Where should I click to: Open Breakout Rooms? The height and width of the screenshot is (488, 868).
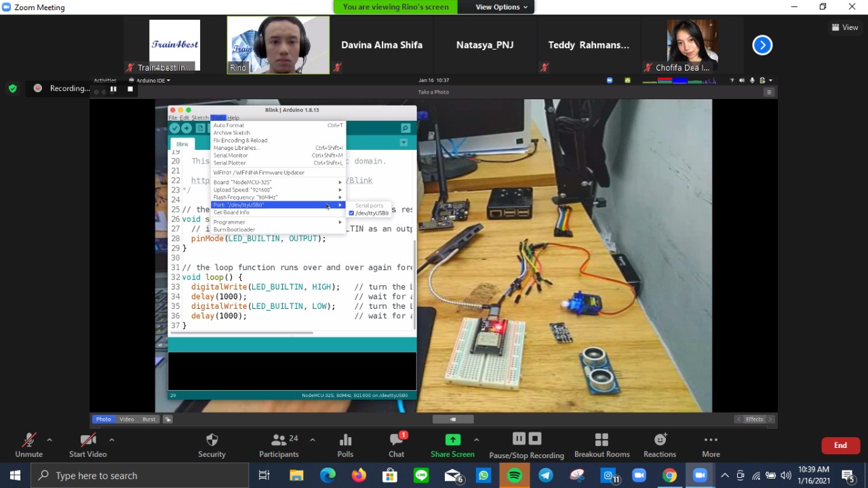pyautogui.click(x=601, y=440)
